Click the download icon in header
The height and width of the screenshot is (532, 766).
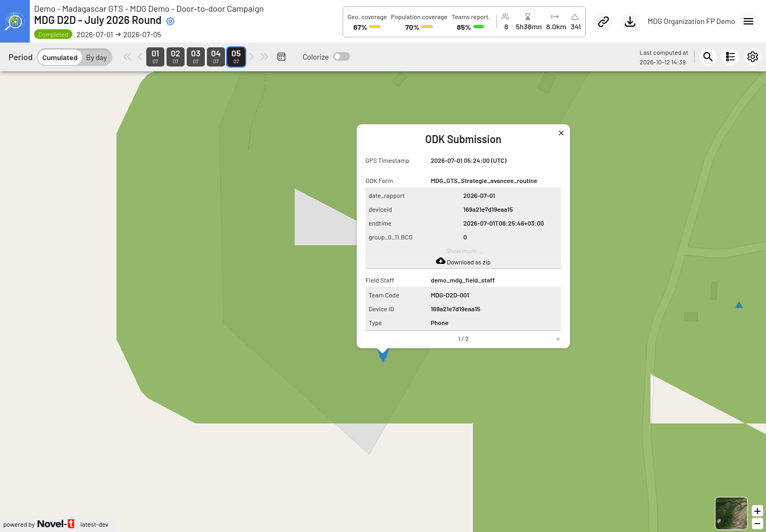[630, 22]
